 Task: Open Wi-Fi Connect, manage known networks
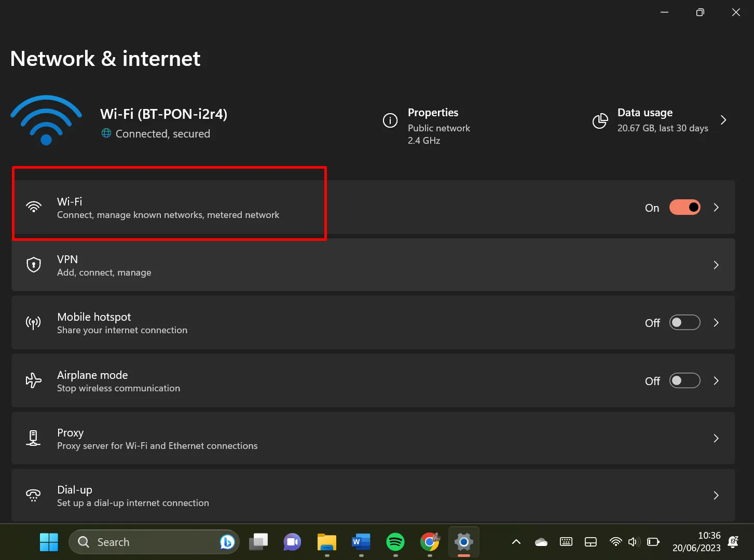373,207
